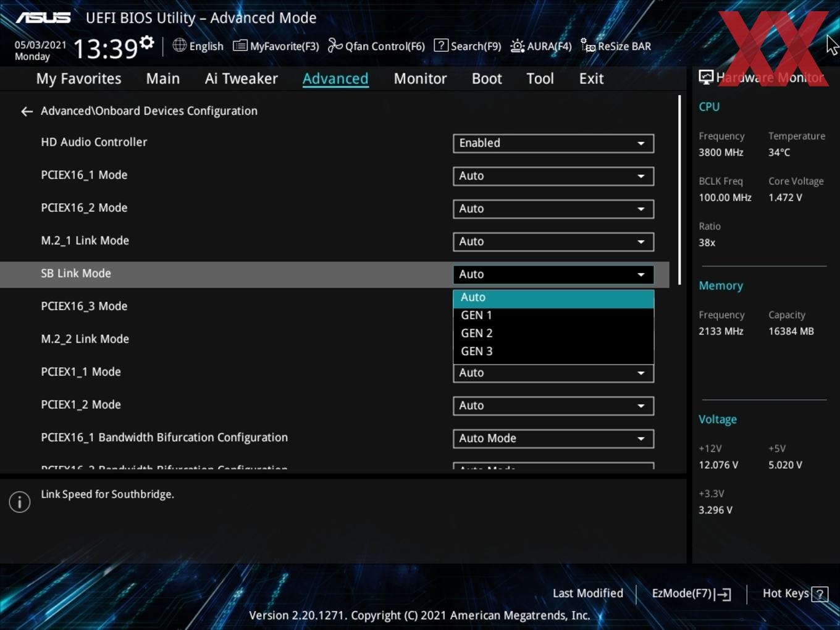Open PCIEX1_1 Mode dropdown
This screenshot has height=630, width=840.
click(x=553, y=373)
